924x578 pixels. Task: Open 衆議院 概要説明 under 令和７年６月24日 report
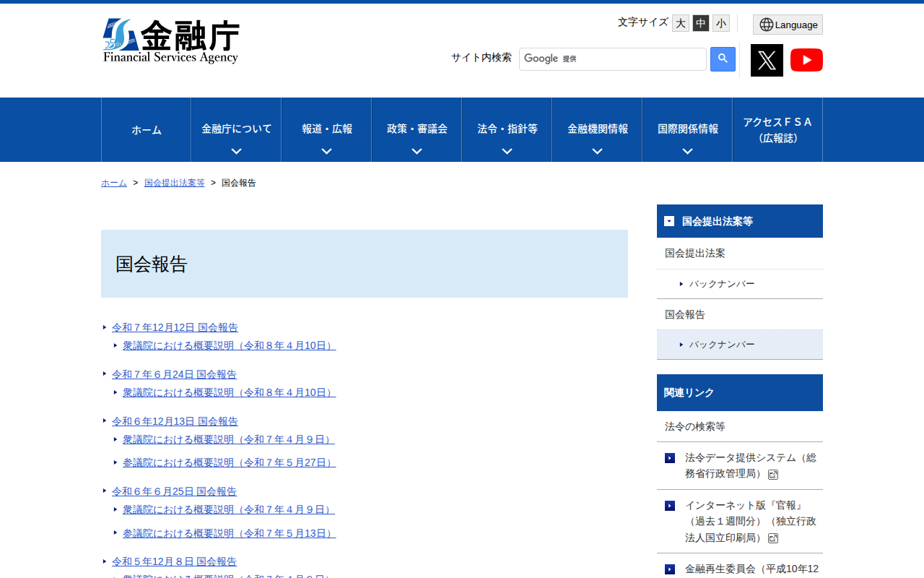(229, 392)
